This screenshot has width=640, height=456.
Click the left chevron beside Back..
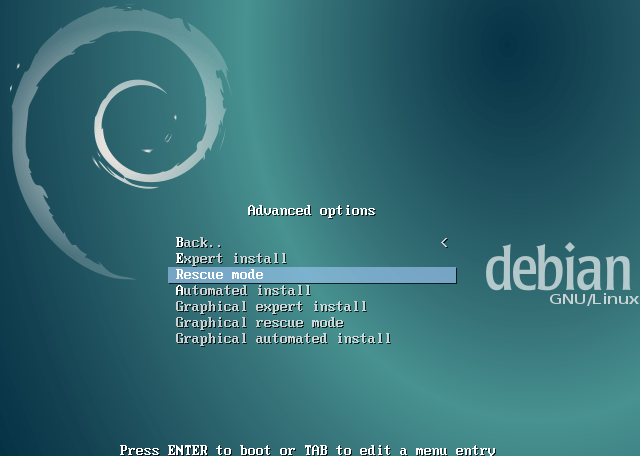444,243
